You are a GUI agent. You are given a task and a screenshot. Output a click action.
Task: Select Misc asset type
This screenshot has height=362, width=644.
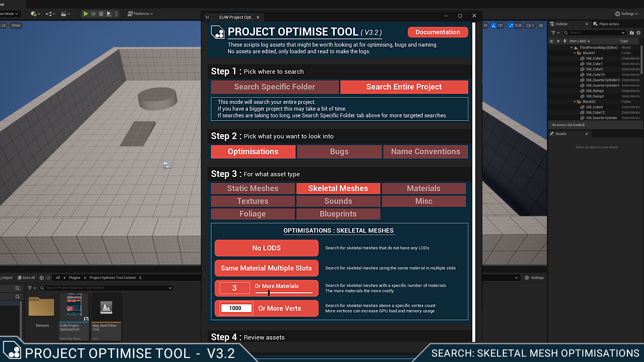pyautogui.click(x=424, y=201)
